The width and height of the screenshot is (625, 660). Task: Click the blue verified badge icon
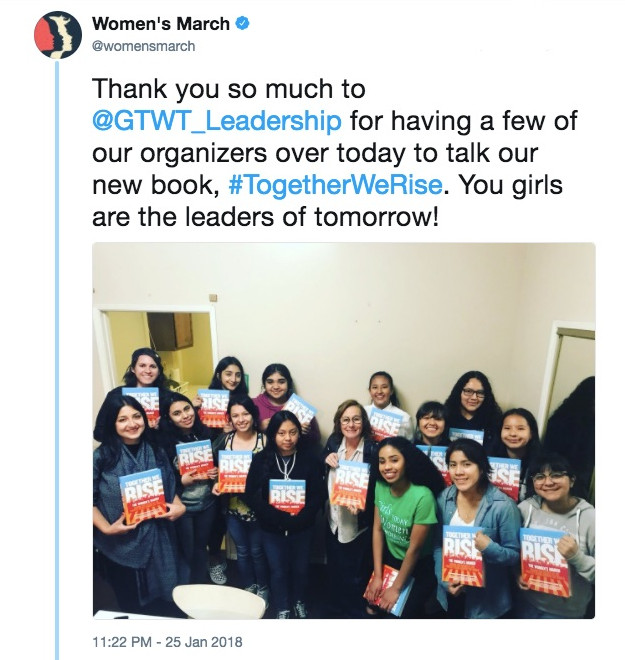coord(242,24)
